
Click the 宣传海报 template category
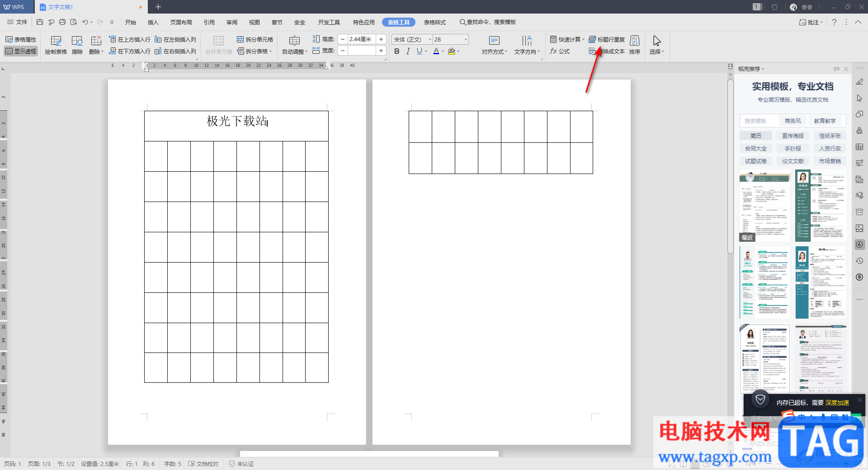(x=793, y=136)
